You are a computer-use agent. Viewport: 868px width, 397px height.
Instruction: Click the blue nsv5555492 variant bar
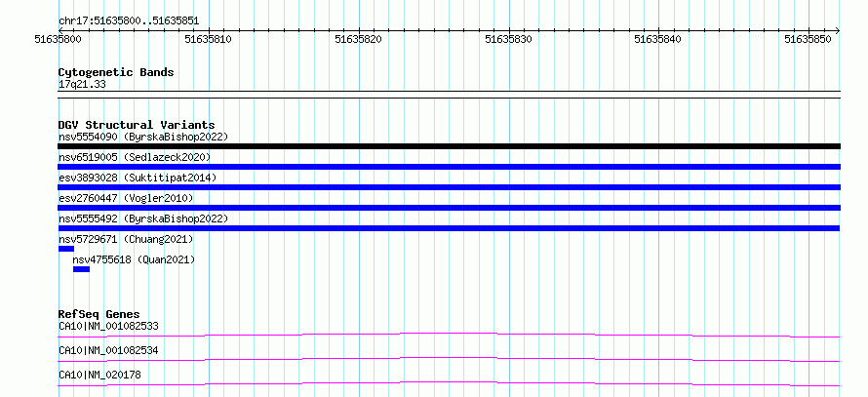pyautogui.click(x=449, y=228)
